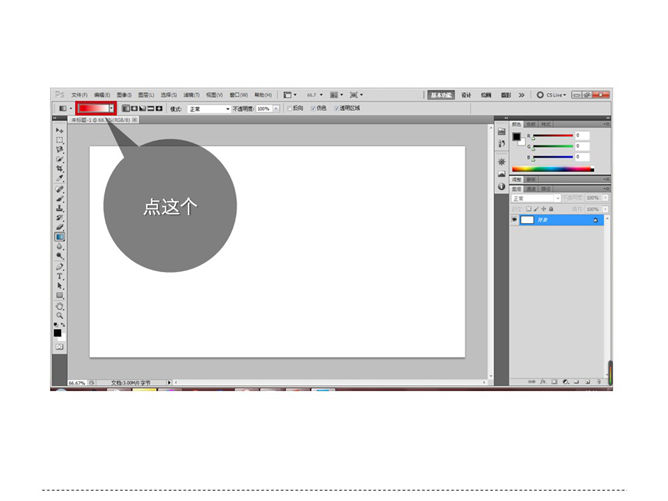Choose the linear gradient style icon
668x501 pixels.
[x=126, y=108]
